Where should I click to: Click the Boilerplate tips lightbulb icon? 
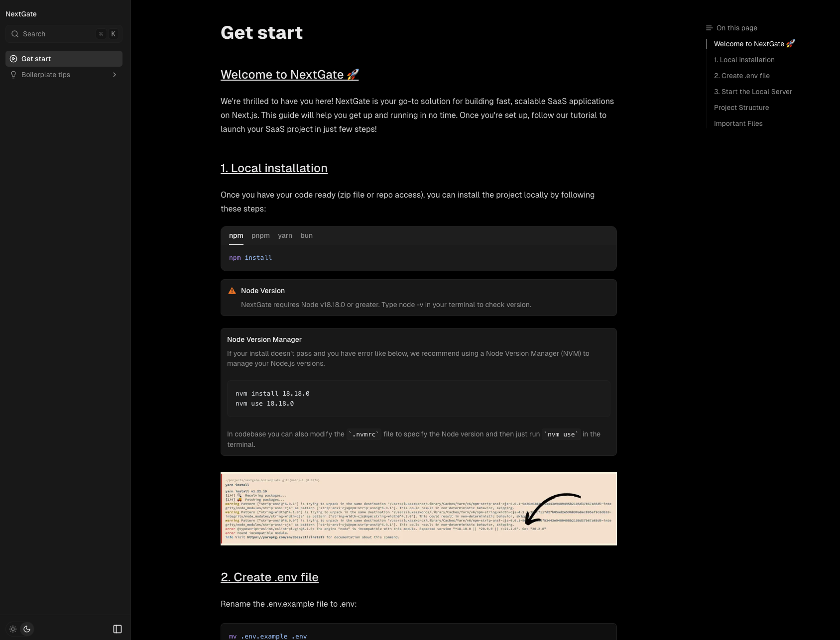[x=13, y=75]
